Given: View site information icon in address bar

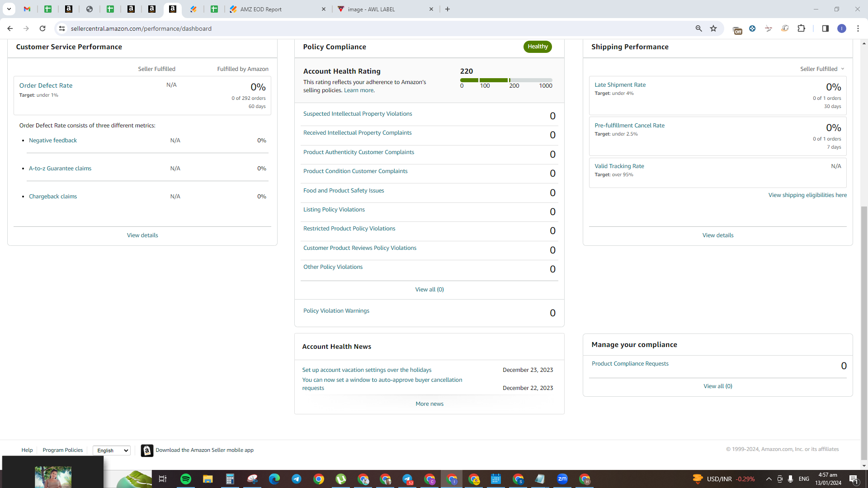Looking at the screenshot, I should pos(62,28).
